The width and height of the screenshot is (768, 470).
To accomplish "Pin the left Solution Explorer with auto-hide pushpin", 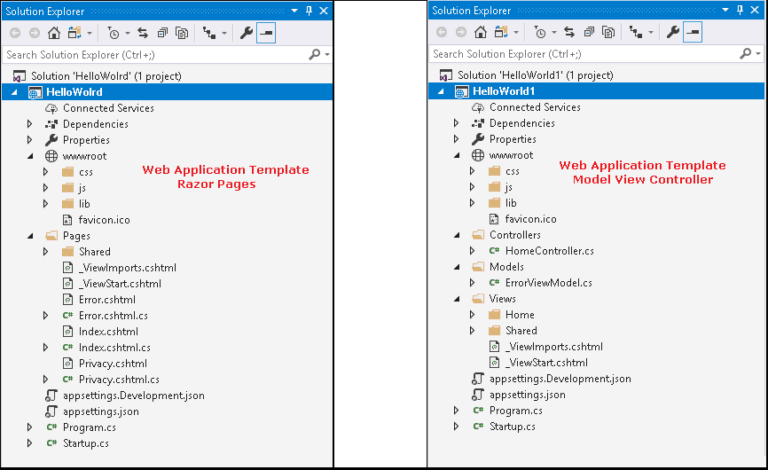I will click(309, 10).
